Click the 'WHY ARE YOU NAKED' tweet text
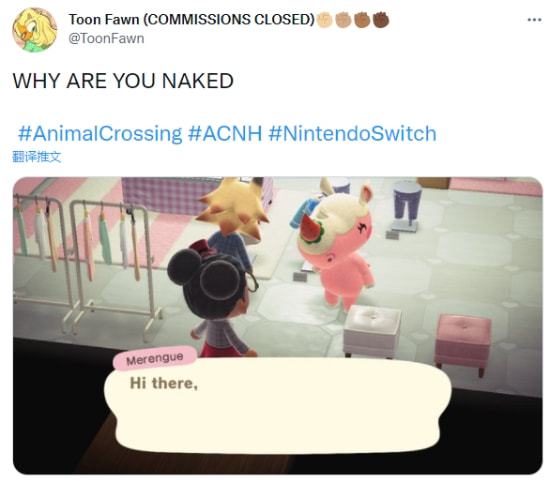The height and width of the screenshot is (483, 550). click(123, 81)
